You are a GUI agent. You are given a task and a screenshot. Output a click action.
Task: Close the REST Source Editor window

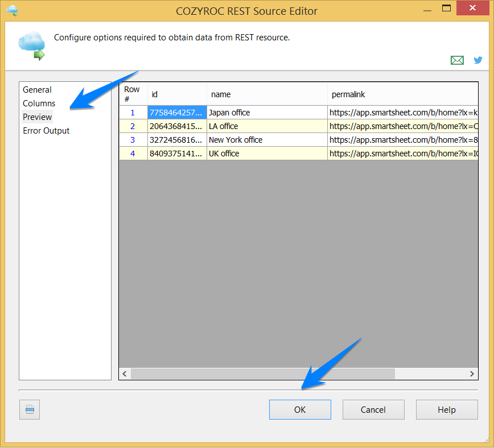click(472, 8)
